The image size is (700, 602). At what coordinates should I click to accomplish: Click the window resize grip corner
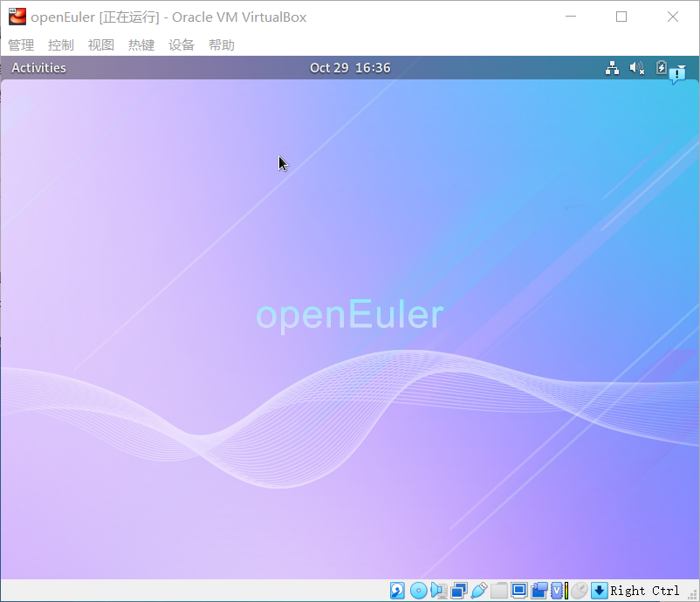click(693, 595)
